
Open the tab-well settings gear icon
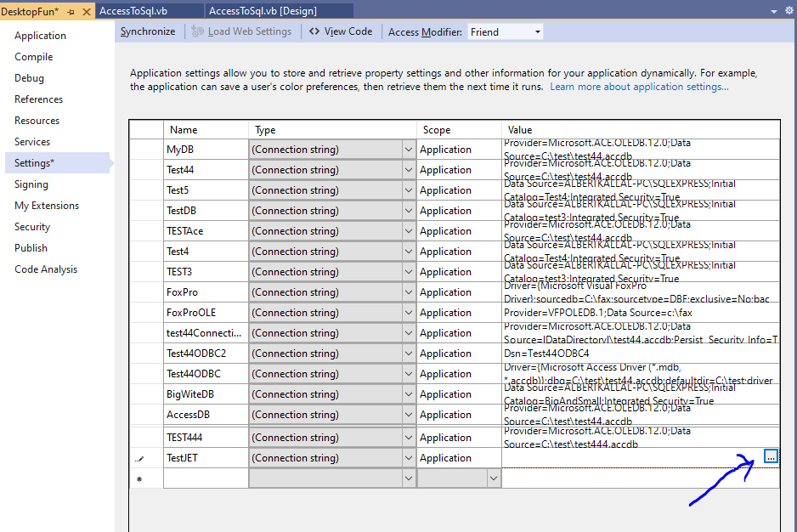pyautogui.click(x=789, y=10)
